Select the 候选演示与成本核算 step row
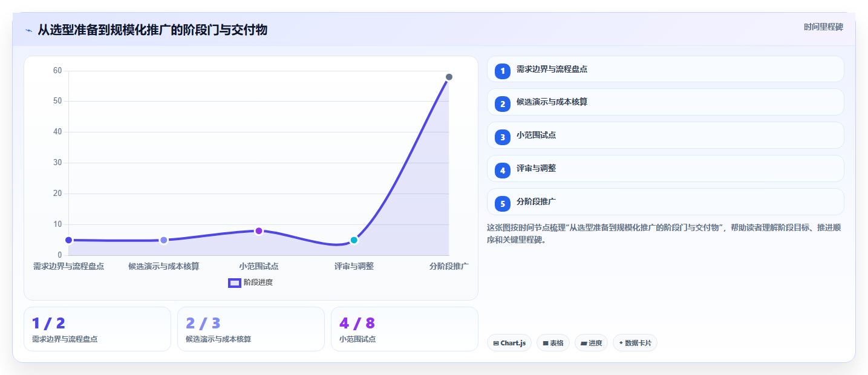The image size is (868, 375). point(665,102)
